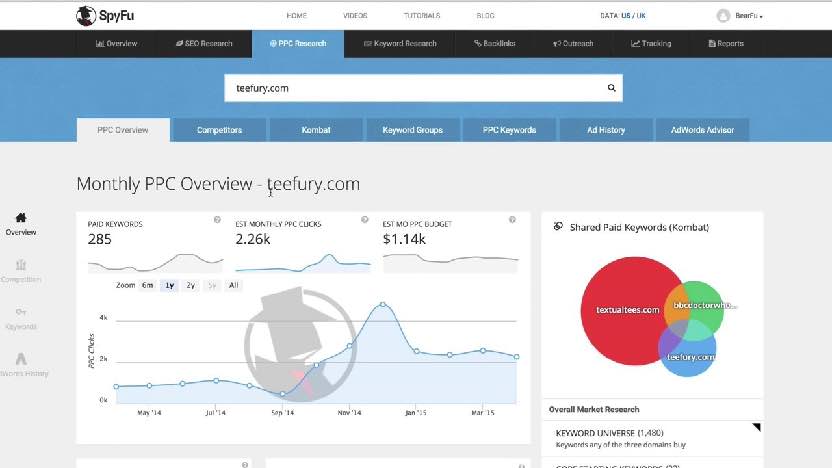This screenshot has width=832, height=468.
Task: Switch to the Ad History tab
Action: coord(606,130)
